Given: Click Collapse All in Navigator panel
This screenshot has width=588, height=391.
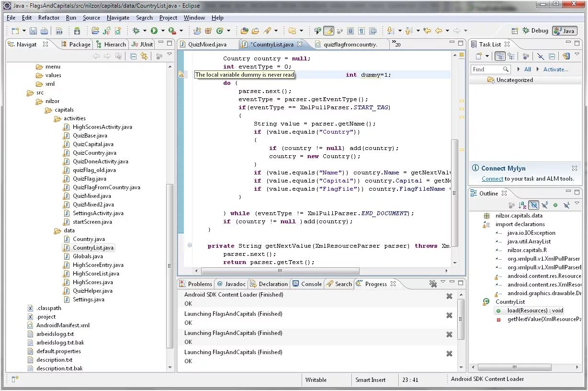Looking at the screenshot, I should 134,56.
